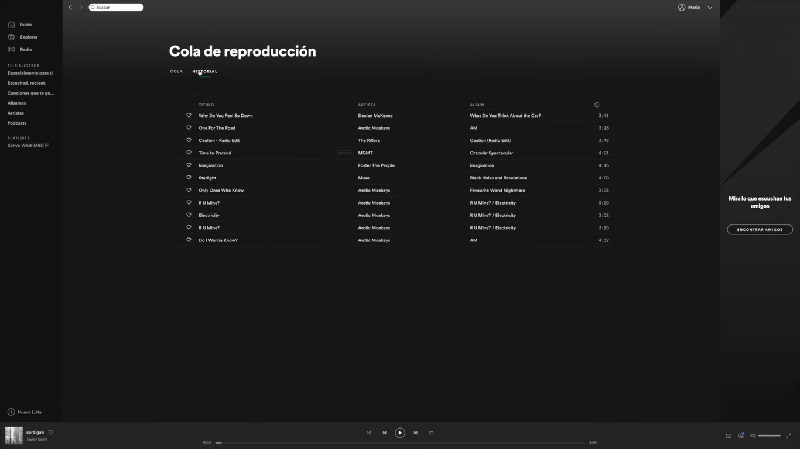Skip to the next track
800x449 pixels.
(x=416, y=433)
